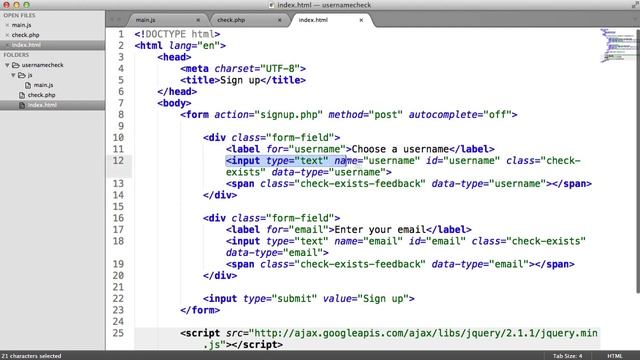Click the opening <body> tag

[x=174, y=103]
